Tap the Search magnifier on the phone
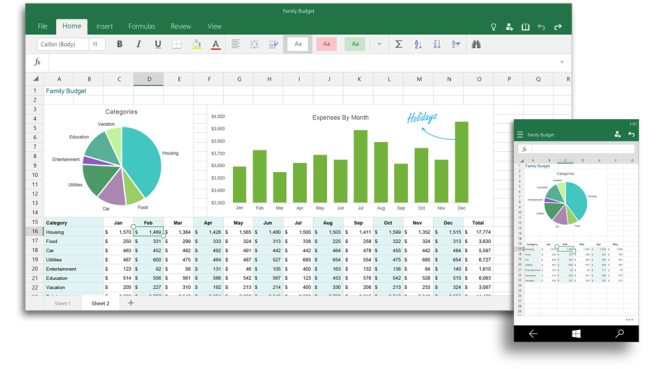 619,333
